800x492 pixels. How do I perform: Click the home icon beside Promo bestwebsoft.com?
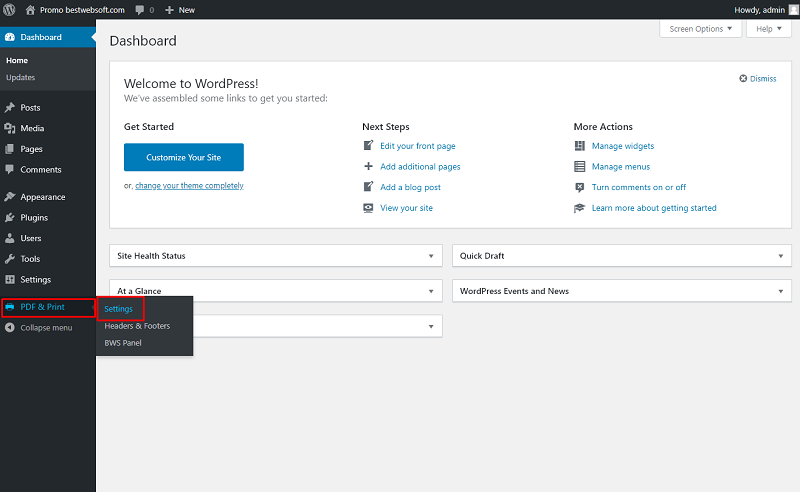30,10
